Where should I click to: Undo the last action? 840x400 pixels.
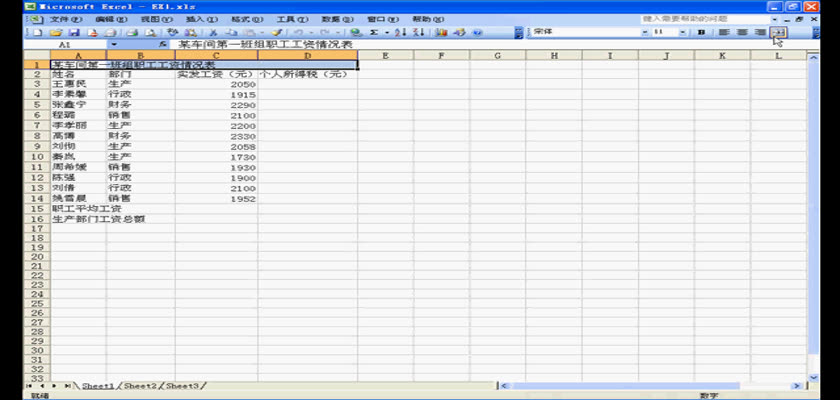pos(298,33)
